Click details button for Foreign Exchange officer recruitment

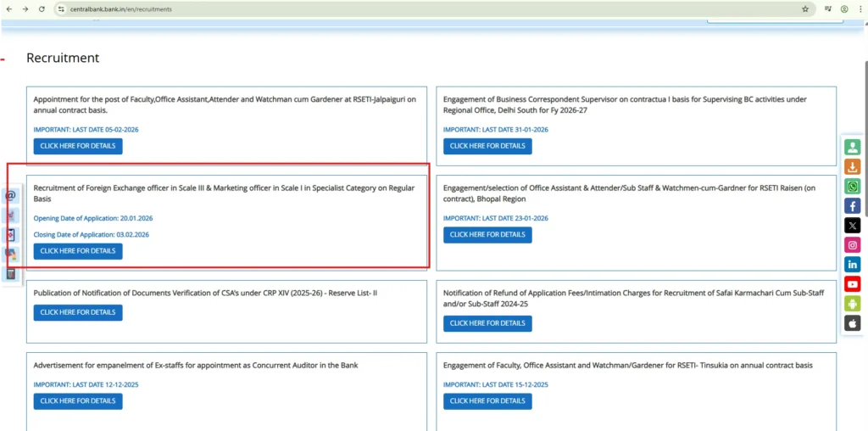tap(78, 251)
